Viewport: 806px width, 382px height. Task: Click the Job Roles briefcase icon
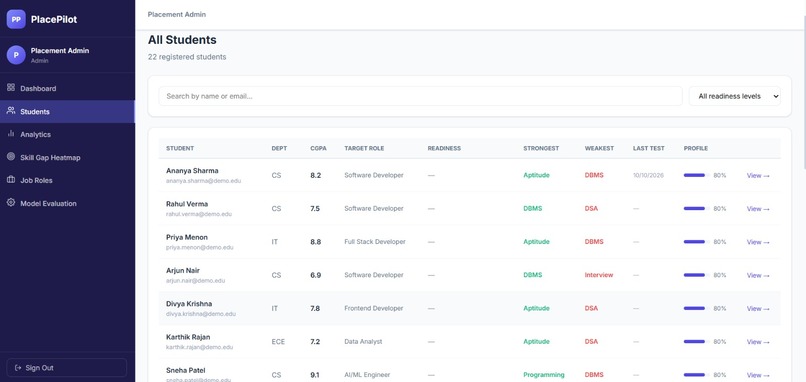coord(11,180)
